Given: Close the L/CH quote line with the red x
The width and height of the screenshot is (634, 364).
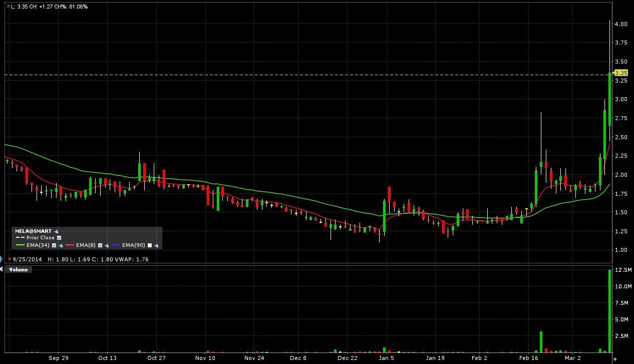Looking at the screenshot, I should (9, 7).
